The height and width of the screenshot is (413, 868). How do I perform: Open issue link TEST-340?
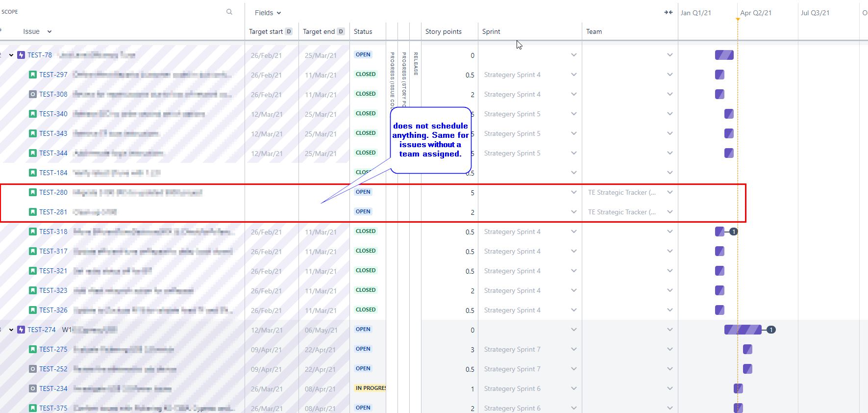53,114
